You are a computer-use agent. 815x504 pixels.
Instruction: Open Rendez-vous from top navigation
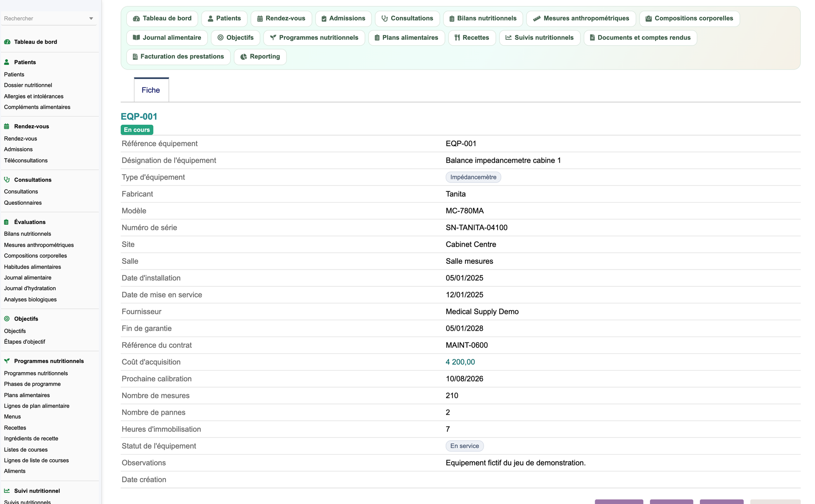click(x=281, y=19)
